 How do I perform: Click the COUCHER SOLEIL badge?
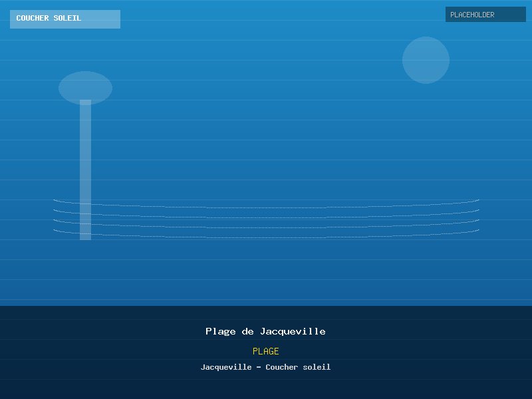pyautogui.click(x=65, y=19)
